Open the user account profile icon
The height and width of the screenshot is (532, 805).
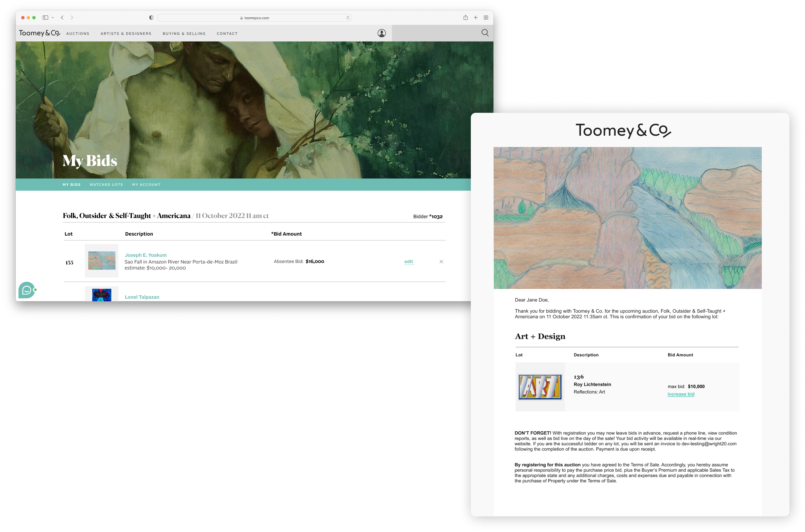pos(382,33)
